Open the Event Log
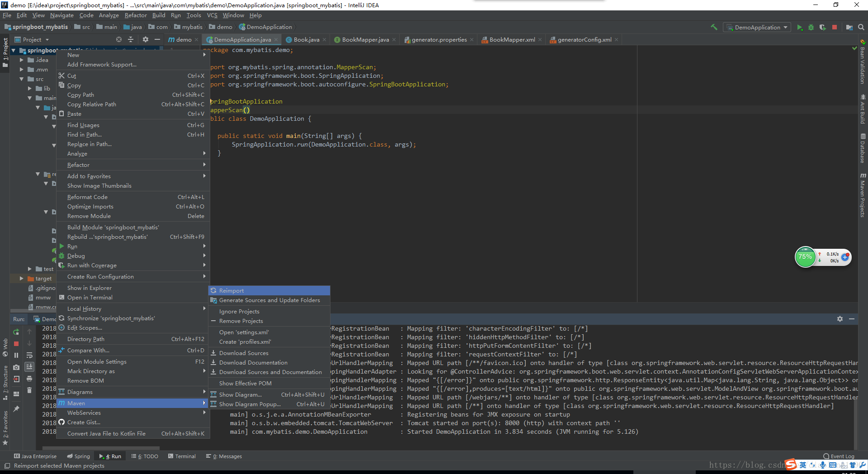The image size is (868, 474). [x=839, y=456]
